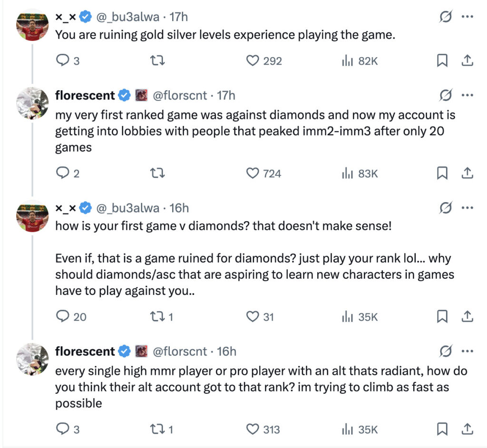
Task: Expand more options on last tweet
Action: [468, 351]
